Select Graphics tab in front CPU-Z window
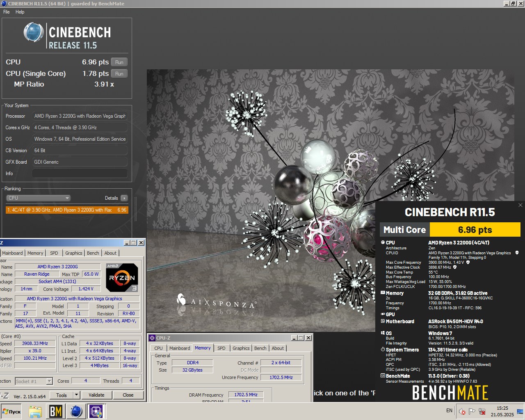Screen dimensions: 525x420 pyautogui.click(x=241, y=348)
